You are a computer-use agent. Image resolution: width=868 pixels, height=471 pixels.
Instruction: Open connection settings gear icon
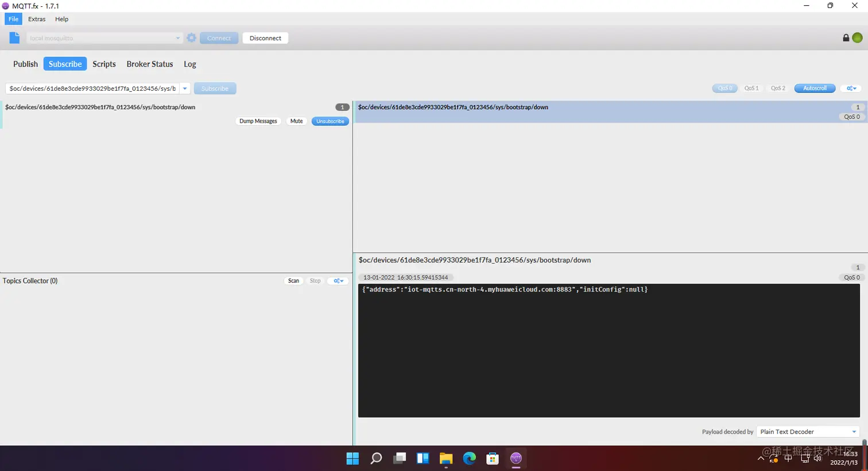(x=192, y=38)
